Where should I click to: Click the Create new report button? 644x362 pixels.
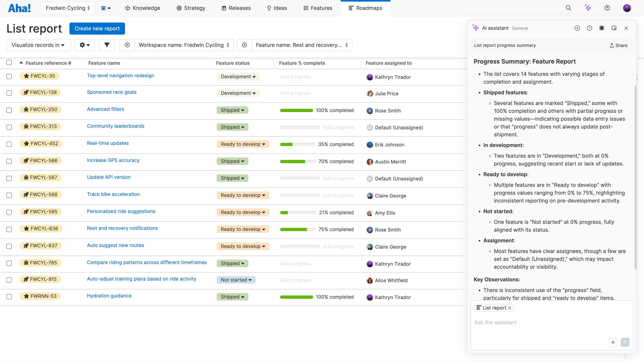(x=97, y=28)
